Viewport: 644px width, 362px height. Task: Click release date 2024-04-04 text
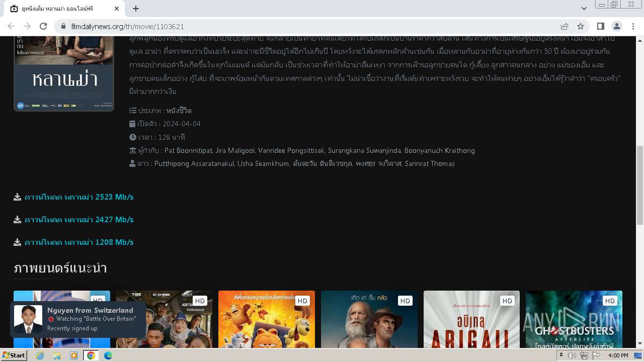tap(182, 124)
